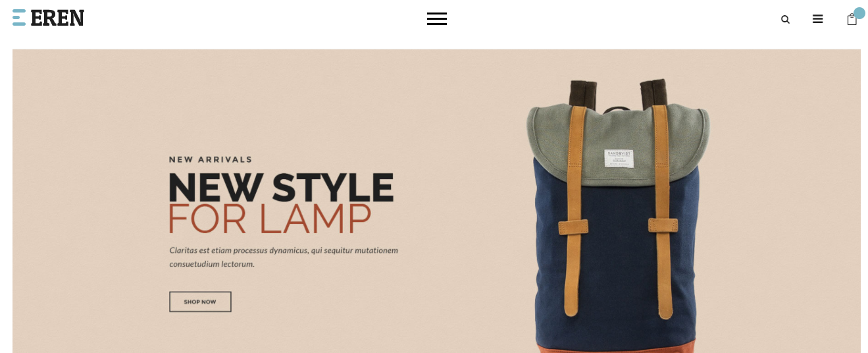This screenshot has height=353, width=868.
Task: Click the dark brown backpack top handles
Action: pyautogui.click(x=618, y=94)
